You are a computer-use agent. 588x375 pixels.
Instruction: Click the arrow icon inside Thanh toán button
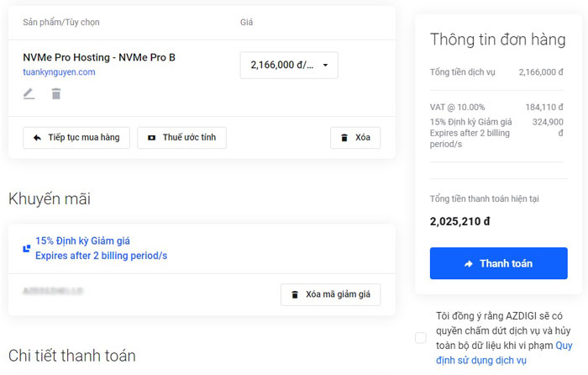pyautogui.click(x=468, y=263)
